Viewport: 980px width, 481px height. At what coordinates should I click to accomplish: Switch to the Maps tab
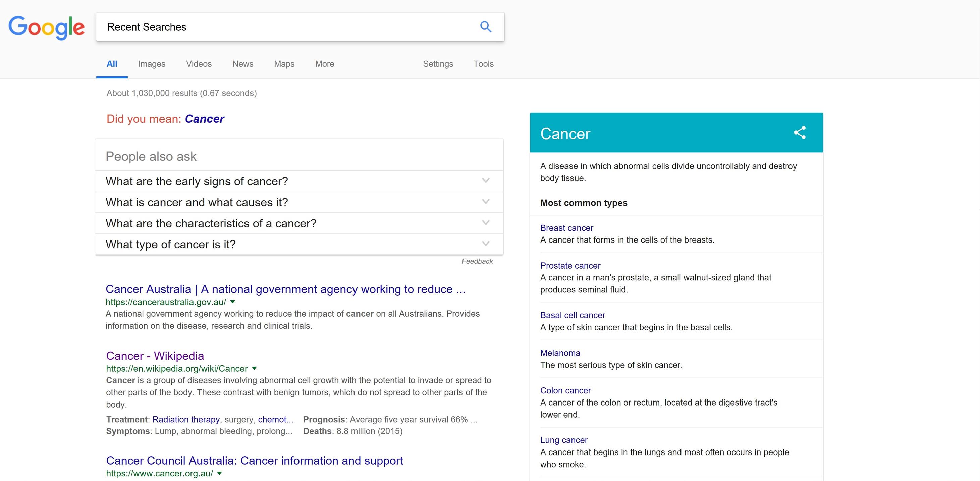[284, 64]
